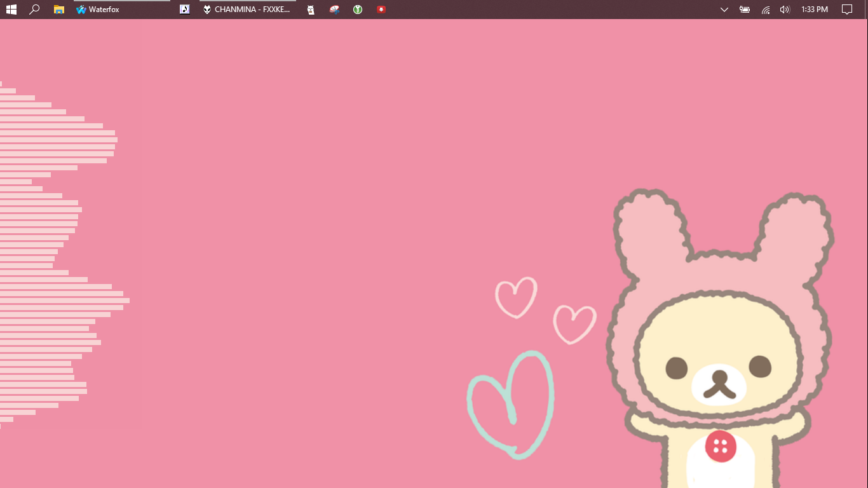Open the red-and-white taskbar app icon
Viewport: 868px width, 488px height.
(x=334, y=10)
